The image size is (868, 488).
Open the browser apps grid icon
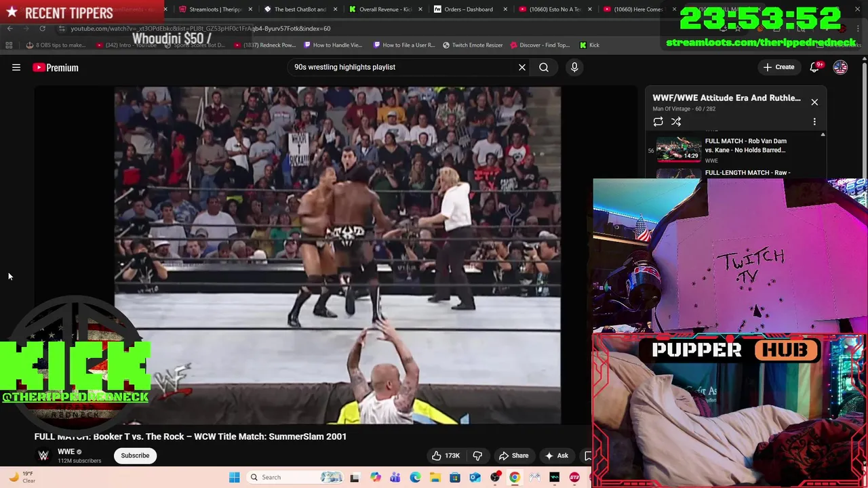click(x=9, y=45)
